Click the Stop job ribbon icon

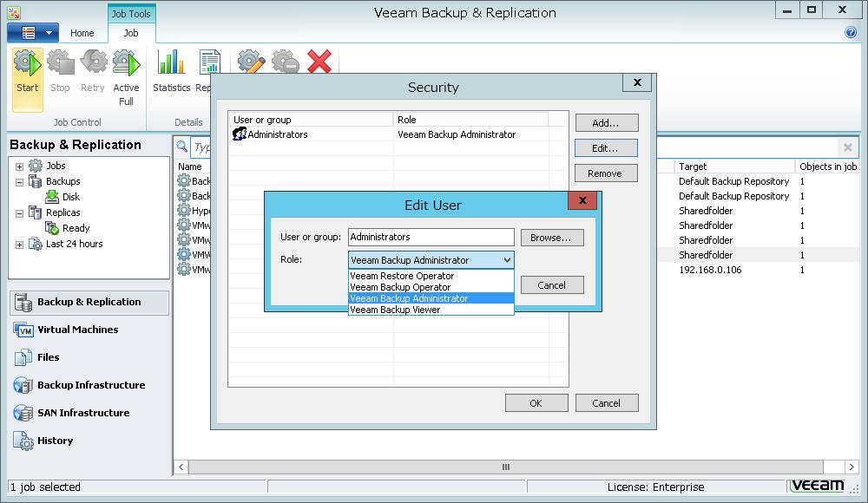61,71
